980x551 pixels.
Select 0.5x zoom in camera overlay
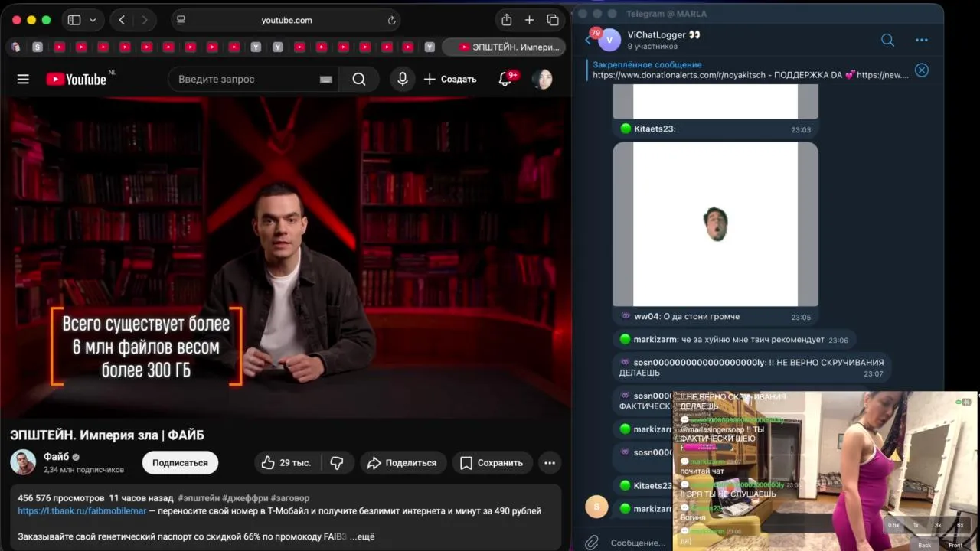coord(893,525)
